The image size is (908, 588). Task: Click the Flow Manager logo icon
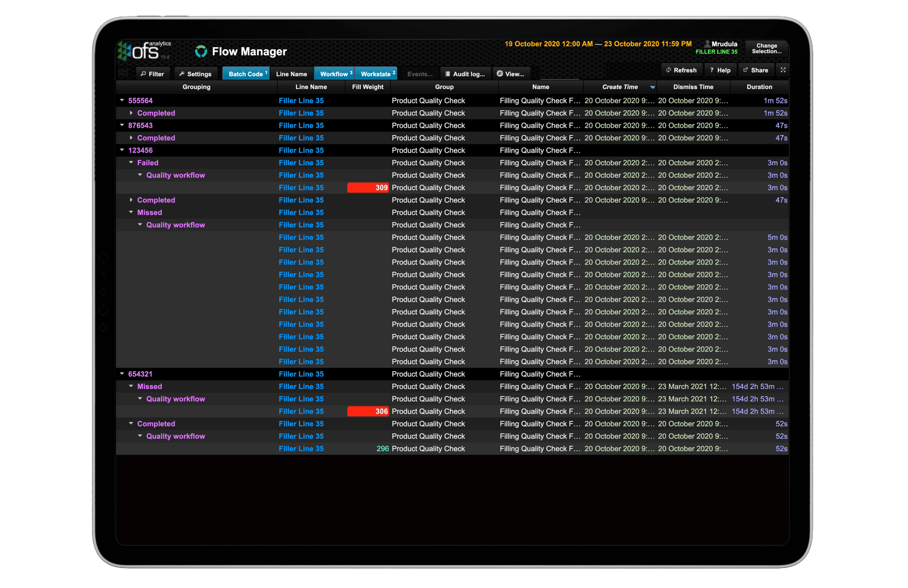tap(201, 51)
